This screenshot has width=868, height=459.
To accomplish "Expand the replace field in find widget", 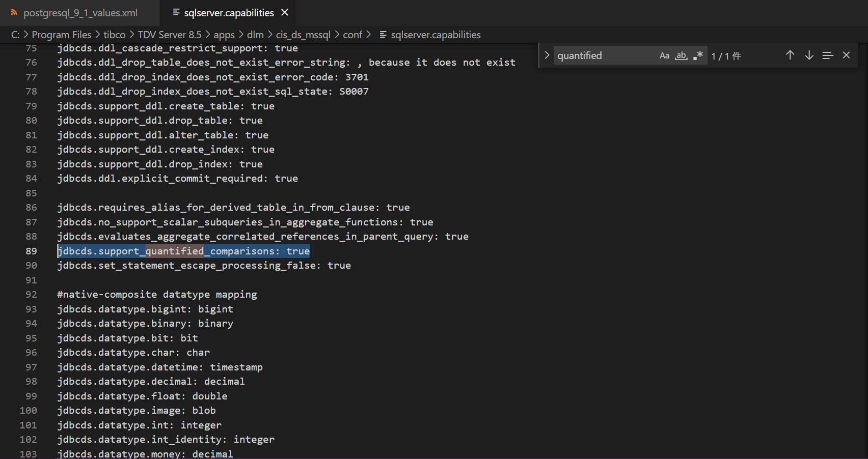I will tap(547, 55).
